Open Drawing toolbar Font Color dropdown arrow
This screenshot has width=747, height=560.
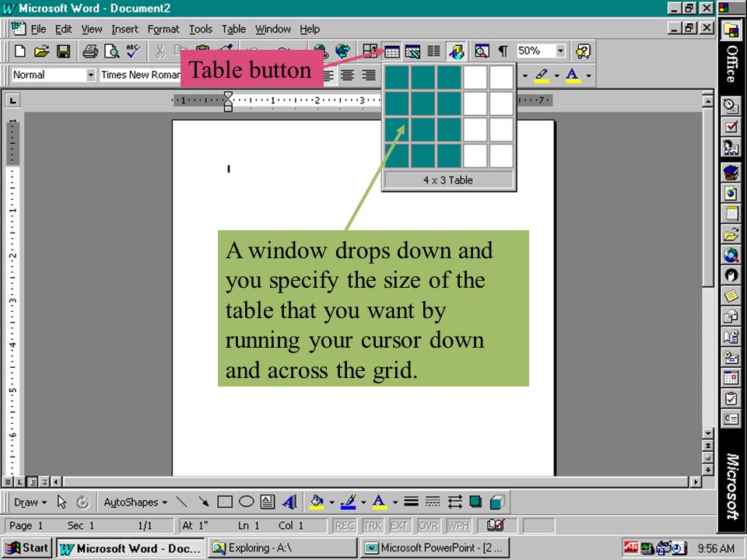click(x=395, y=502)
